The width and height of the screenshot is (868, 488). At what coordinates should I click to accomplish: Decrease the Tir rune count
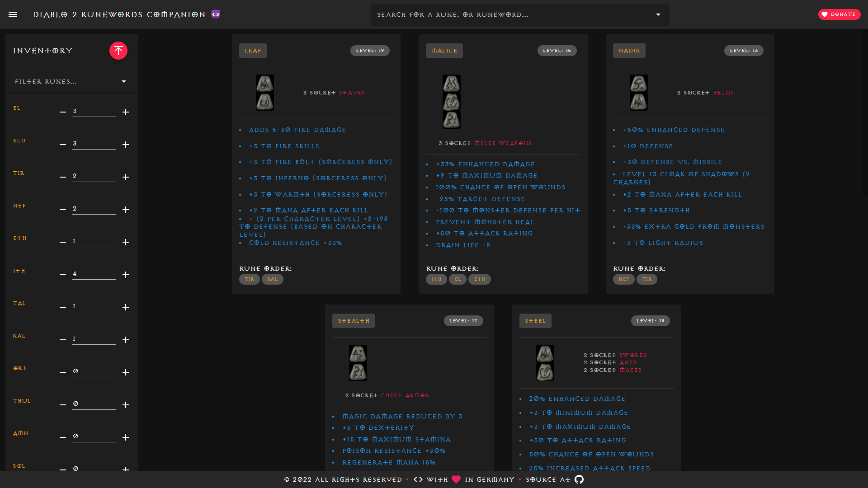click(63, 177)
